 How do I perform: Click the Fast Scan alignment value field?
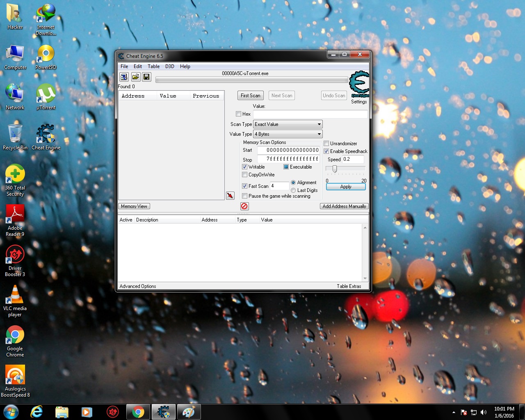[279, 186]
